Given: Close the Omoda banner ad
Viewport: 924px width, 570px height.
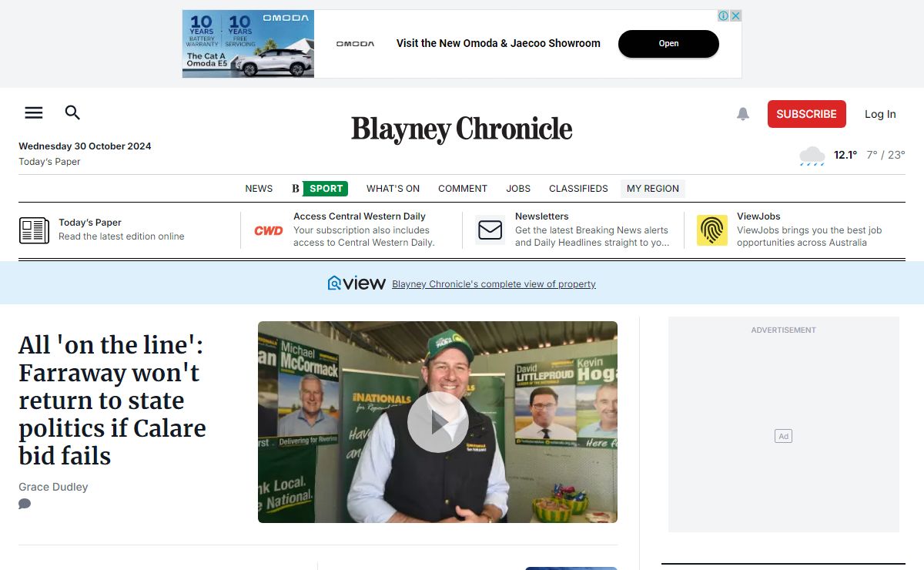Looking at the screenshot, I should click(x=735, y=15).
